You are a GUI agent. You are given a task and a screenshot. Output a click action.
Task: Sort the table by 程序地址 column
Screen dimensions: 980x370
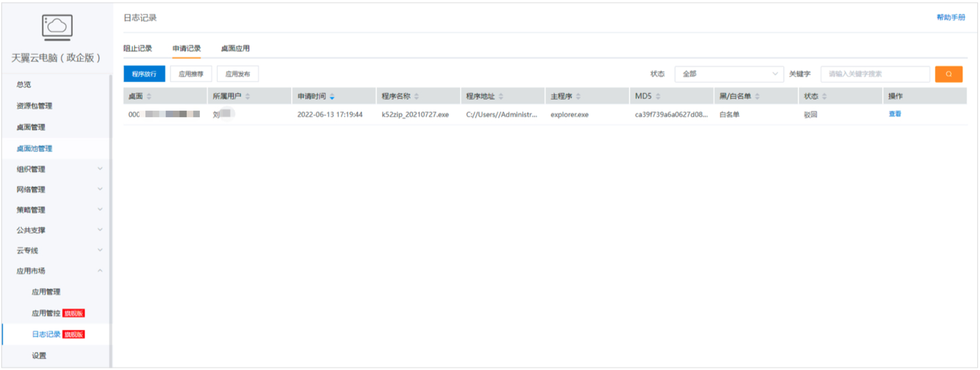501,96
